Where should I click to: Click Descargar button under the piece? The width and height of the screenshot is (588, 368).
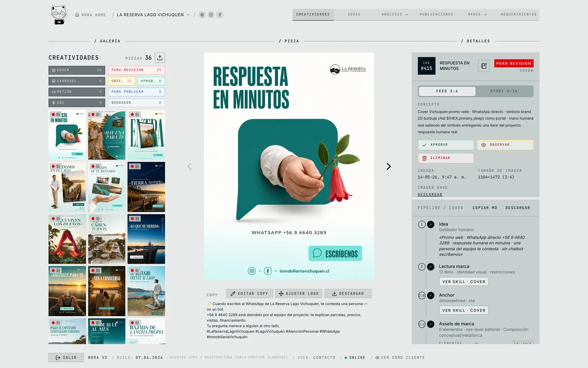(x=348, y=294)
